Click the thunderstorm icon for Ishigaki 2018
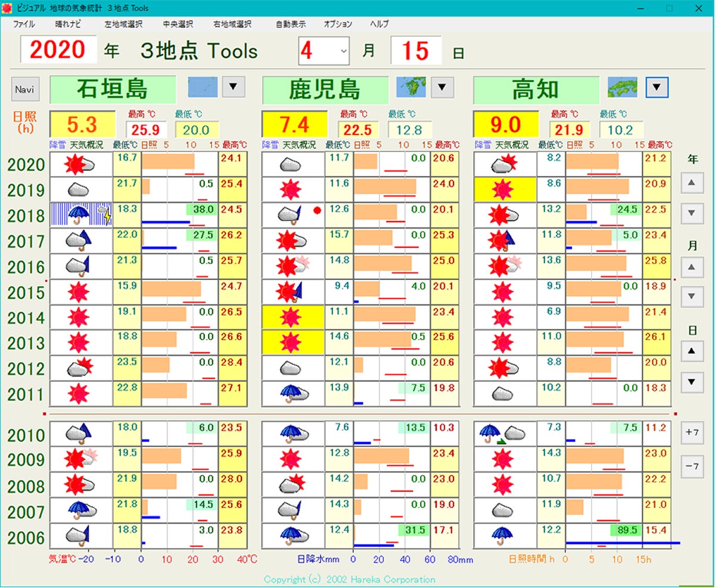Screen dimensions: 715x588 pyautogui.click(x=80, y=215)
